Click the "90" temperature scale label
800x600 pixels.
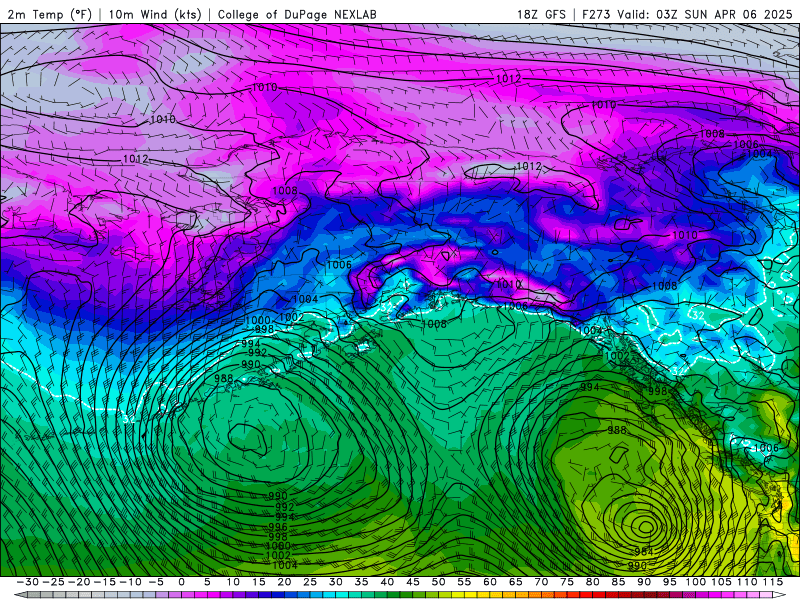[644, 582]
